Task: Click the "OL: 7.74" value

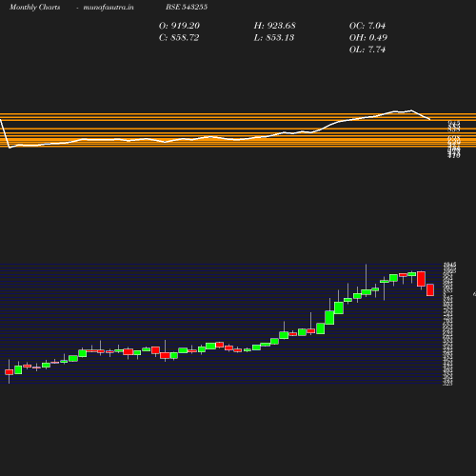Action: point(367,50)
